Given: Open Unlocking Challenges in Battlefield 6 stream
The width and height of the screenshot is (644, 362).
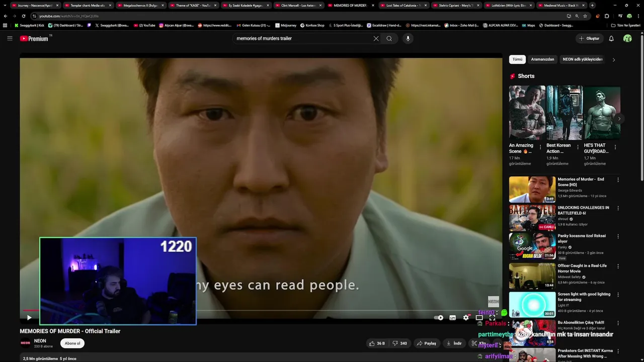Looking at the screenshot, I should tap(532, 218).
